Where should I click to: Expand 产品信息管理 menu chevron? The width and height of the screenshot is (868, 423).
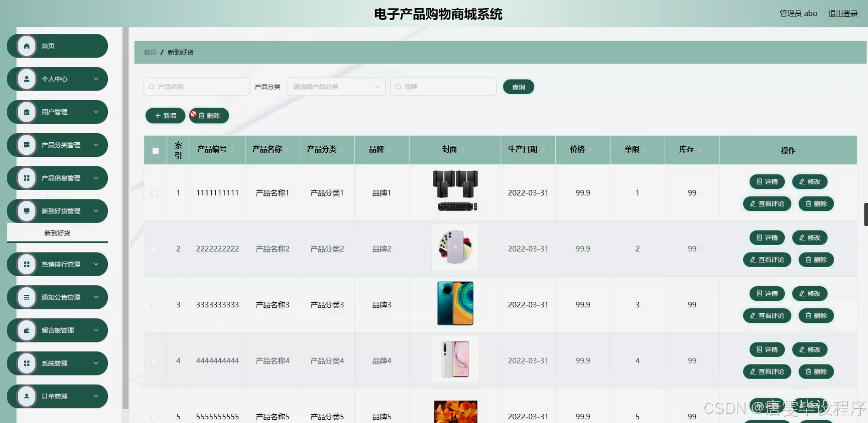click(96, 178)
